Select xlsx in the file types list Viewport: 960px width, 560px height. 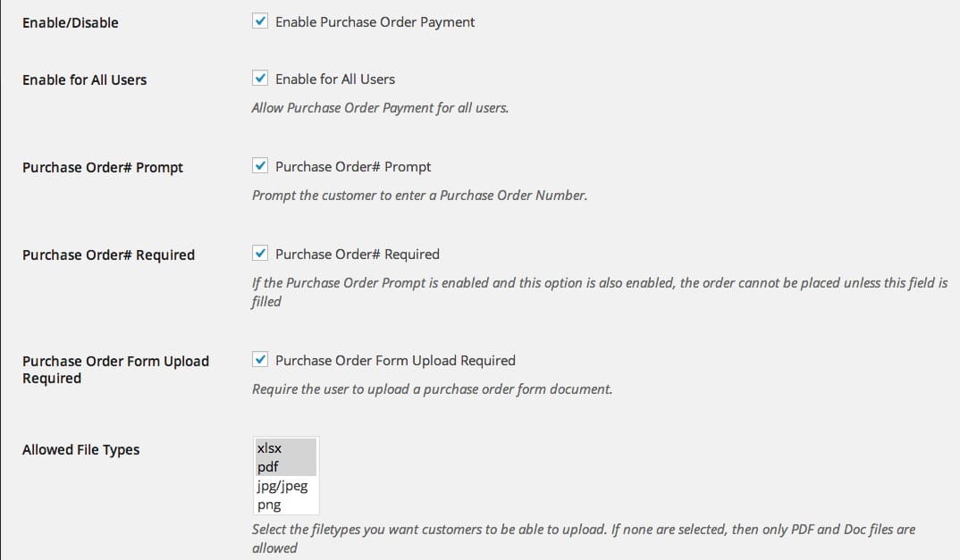coord(269,449)
